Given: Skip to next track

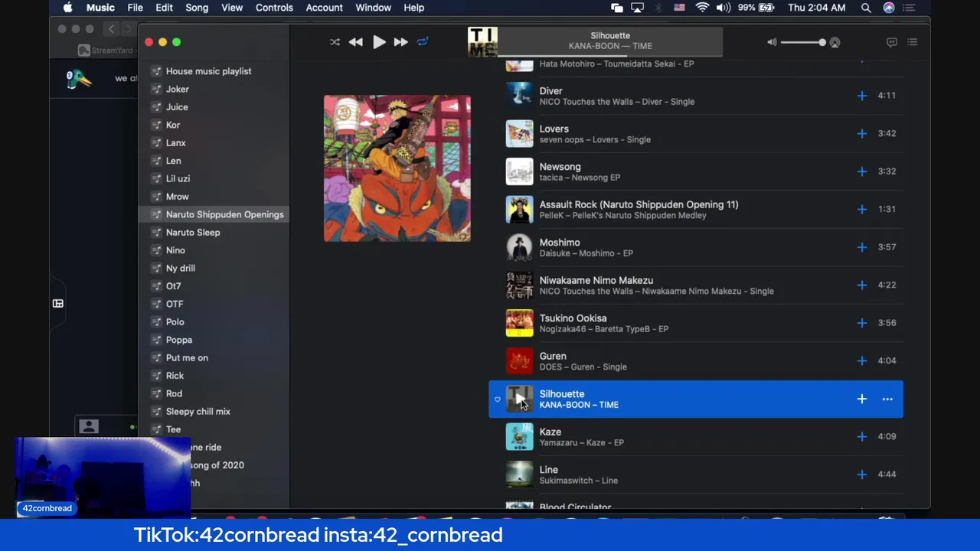Looking at the screenshot, I should pyautogui.click(x=400, y=42).
